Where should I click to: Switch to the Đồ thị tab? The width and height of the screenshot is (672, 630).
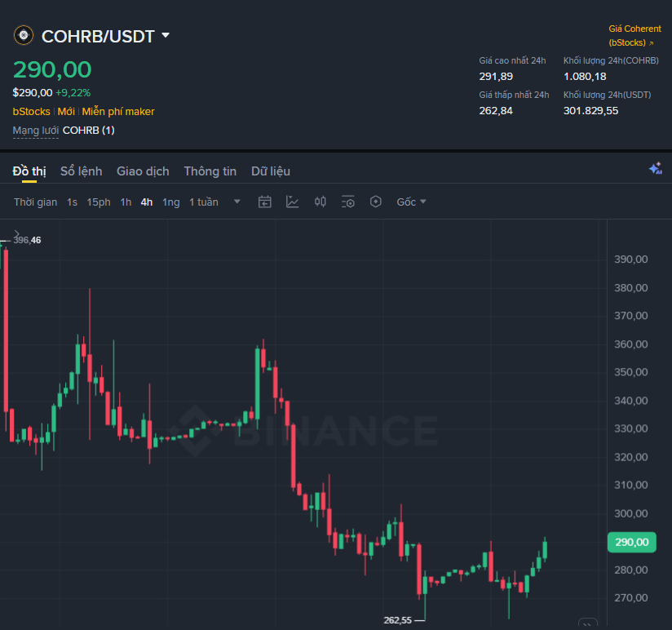click(29, 171)
